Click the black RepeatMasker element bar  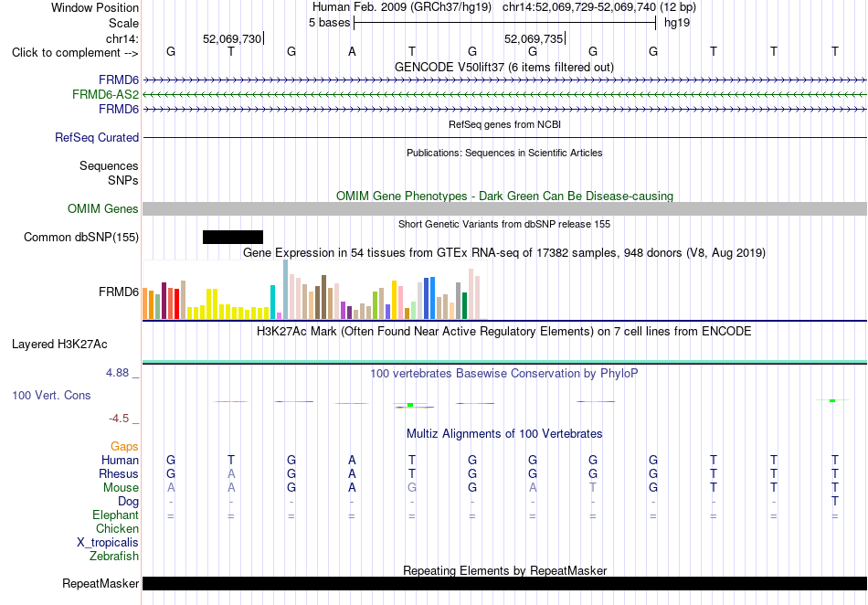[504, 583]
